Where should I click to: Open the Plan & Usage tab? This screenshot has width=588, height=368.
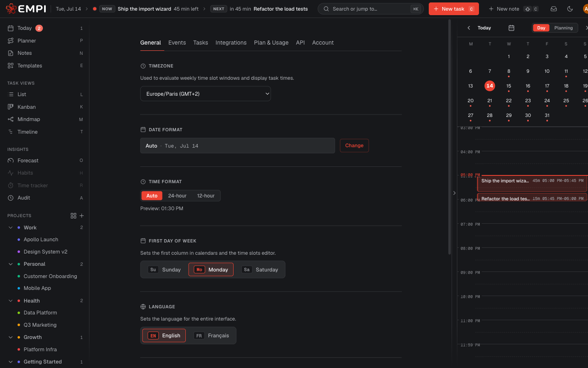pos(271,43)
